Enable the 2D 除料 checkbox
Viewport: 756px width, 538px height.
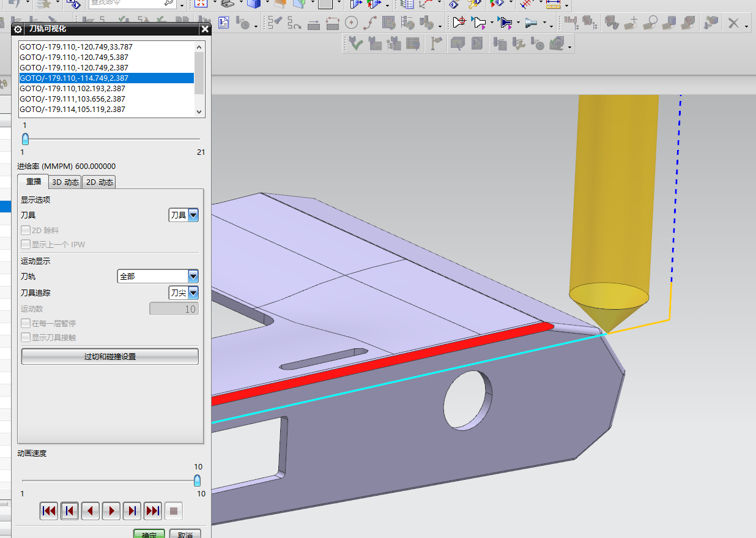(x=26, y=231)
